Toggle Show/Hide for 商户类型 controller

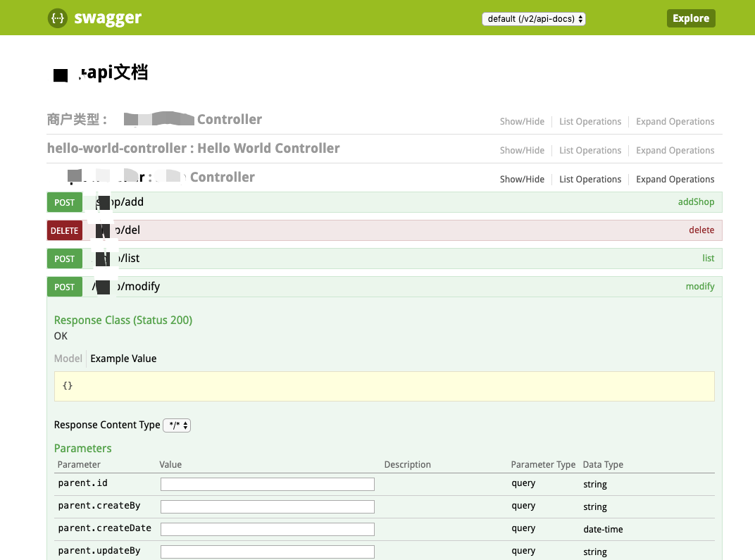[x=522, y=121]
